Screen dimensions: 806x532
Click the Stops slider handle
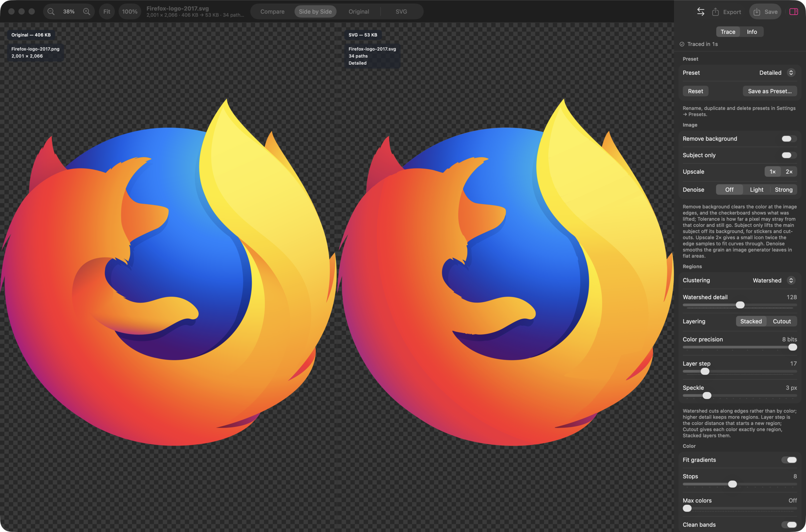(732, 484)
